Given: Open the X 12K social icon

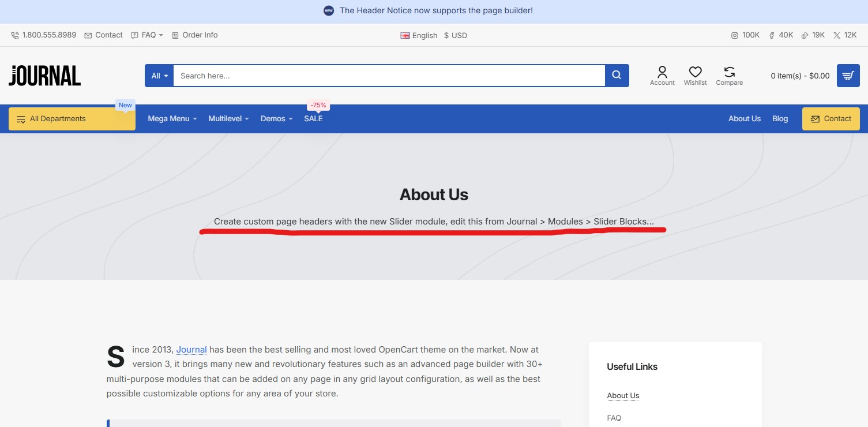Looking at the screenshot, I should 837,35.
